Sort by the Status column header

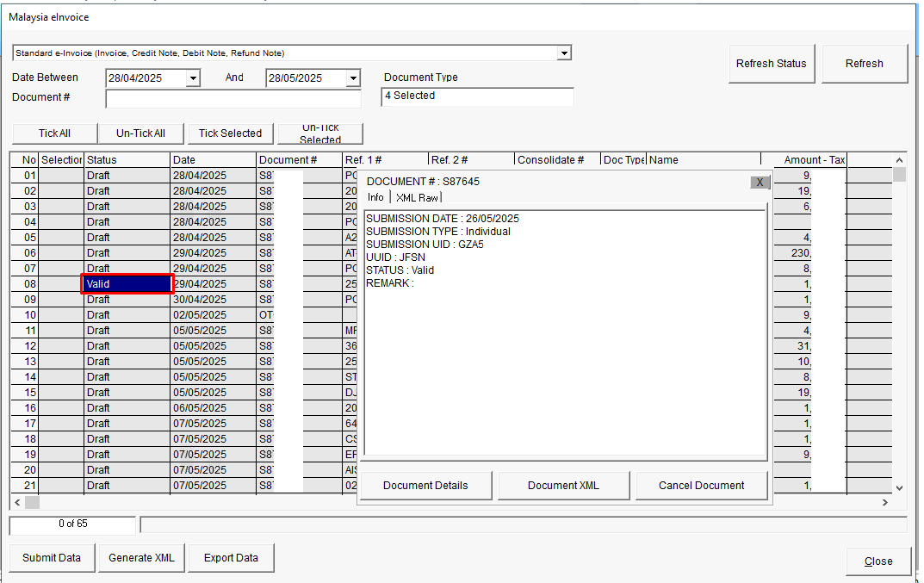pos(127,160)
